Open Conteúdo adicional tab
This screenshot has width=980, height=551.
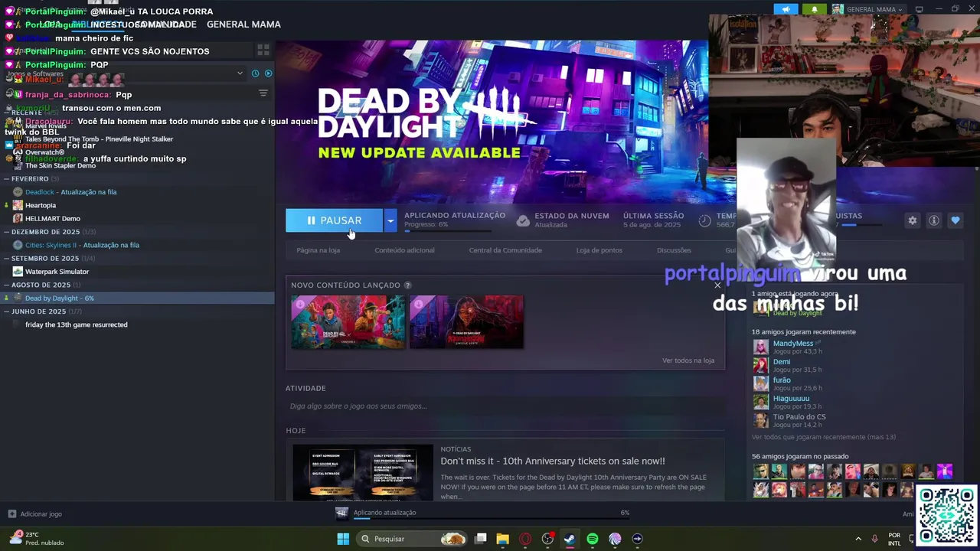(404, 250)
